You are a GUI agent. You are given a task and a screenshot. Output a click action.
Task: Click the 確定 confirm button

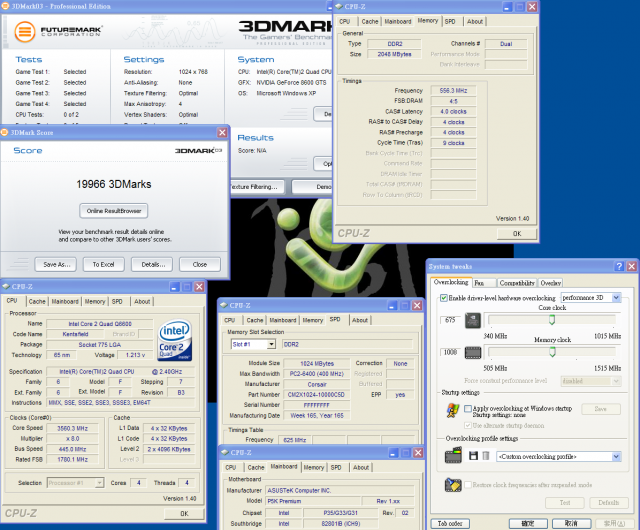point(528,523)
